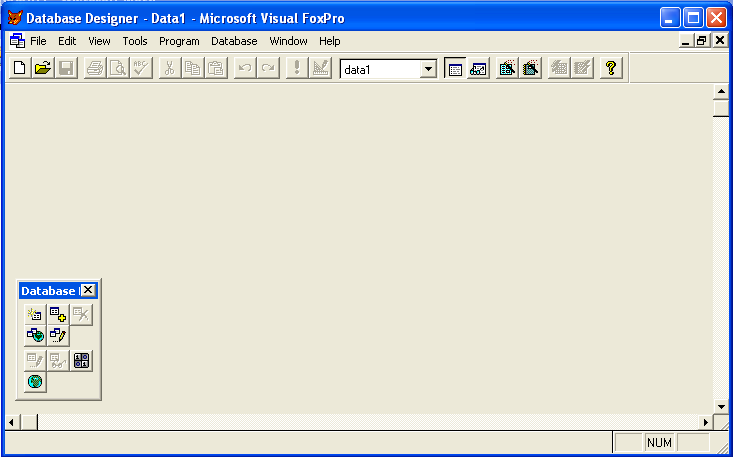This screenshot has width=733, height=457.
Task: Click the greyed AutoForm wizard icon
Action: pyautogui.click(x=559, y=69)
